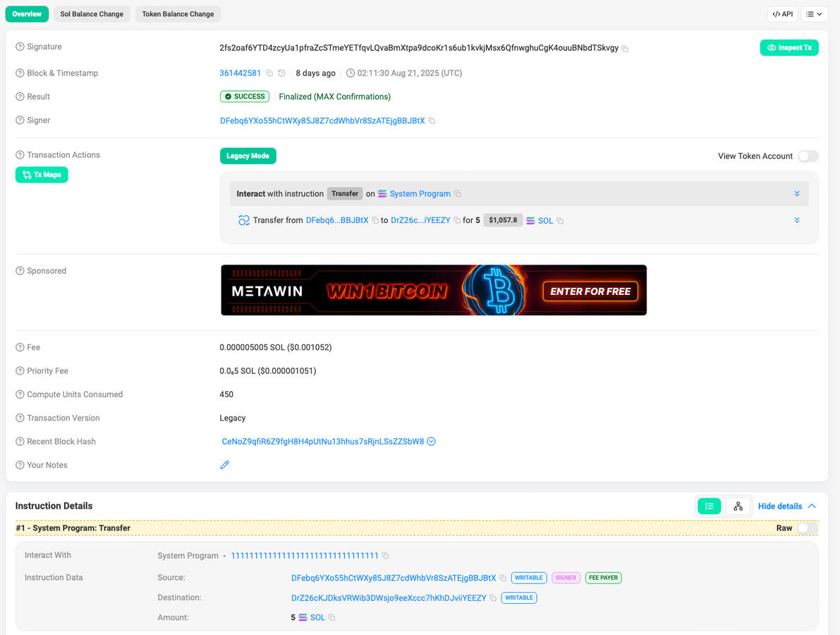The height and width of the screenshot is (635, 840).
Task: Expand the Recent Block Hash details
Action: click(x=432, y=442)
